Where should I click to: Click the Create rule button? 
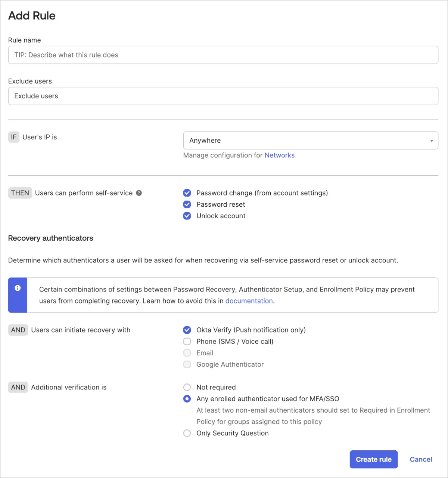(x=373, y=459)
